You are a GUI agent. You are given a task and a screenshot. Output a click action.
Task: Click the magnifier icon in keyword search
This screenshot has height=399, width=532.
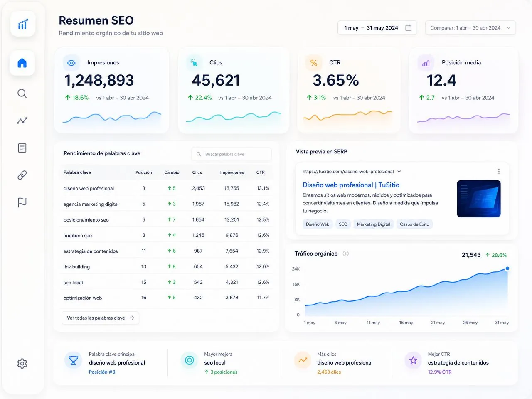[x=199, y=154]
